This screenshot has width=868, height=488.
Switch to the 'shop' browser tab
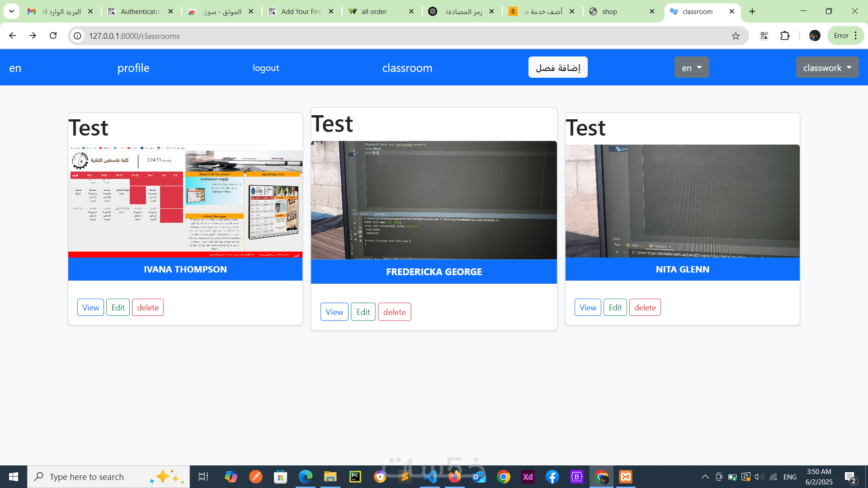coord(609,11)
